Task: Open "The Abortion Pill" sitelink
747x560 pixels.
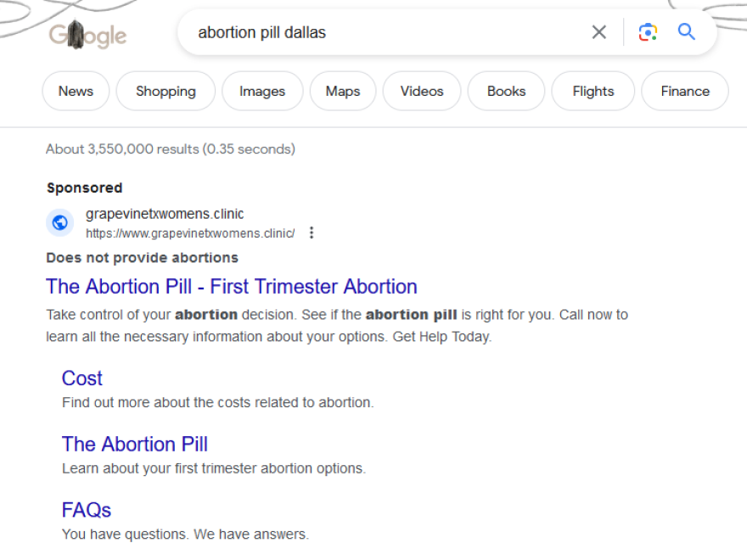Action: 135,445
